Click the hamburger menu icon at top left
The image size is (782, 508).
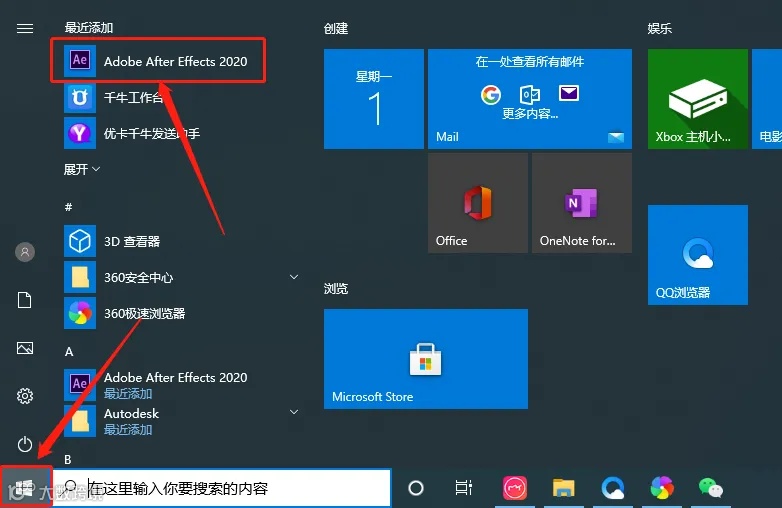tap(25, 28)
